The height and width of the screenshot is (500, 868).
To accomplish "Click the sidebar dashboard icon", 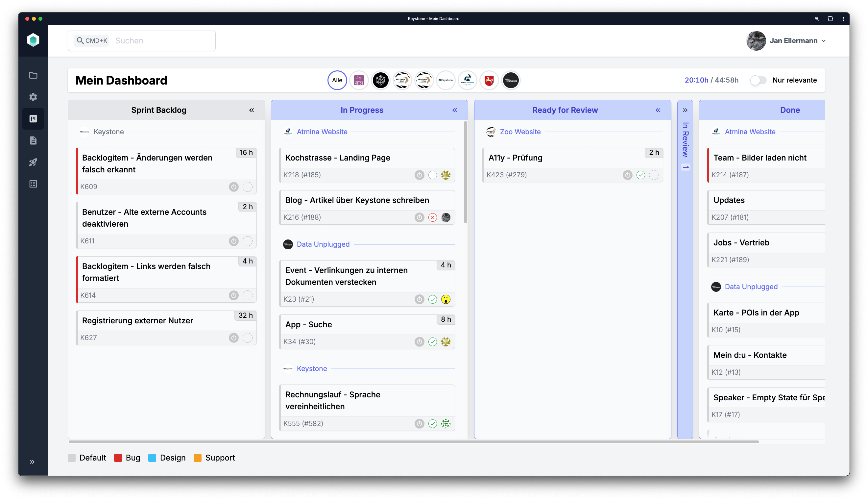I will (x=33, y=119).
